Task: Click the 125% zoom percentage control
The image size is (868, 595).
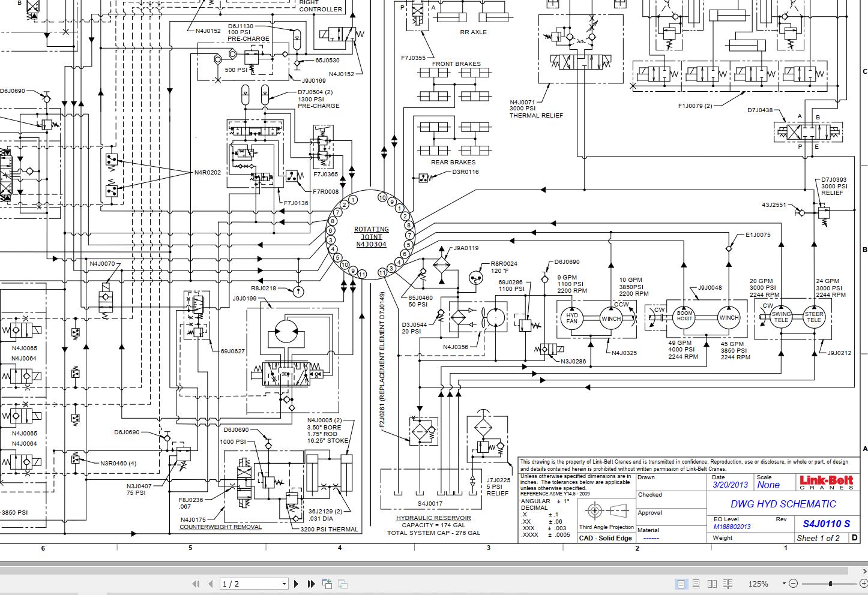Action: pos(759,584)
